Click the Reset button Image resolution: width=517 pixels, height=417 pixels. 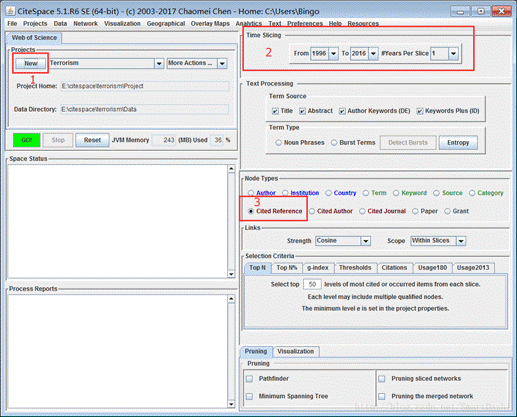pos(92,140)
